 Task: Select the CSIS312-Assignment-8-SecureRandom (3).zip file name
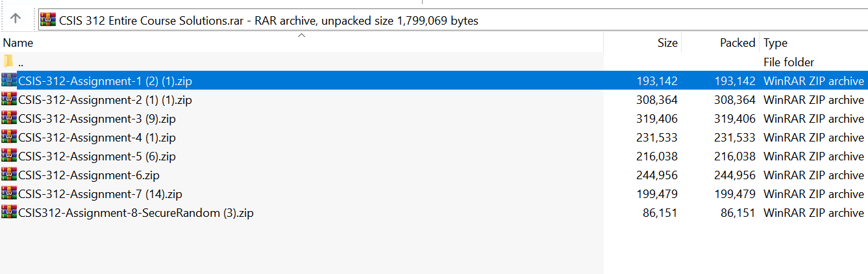pos(136,213)
